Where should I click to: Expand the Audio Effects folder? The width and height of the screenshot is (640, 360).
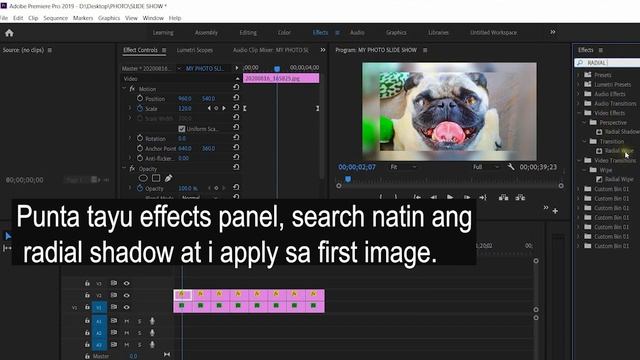click(578, 93)
